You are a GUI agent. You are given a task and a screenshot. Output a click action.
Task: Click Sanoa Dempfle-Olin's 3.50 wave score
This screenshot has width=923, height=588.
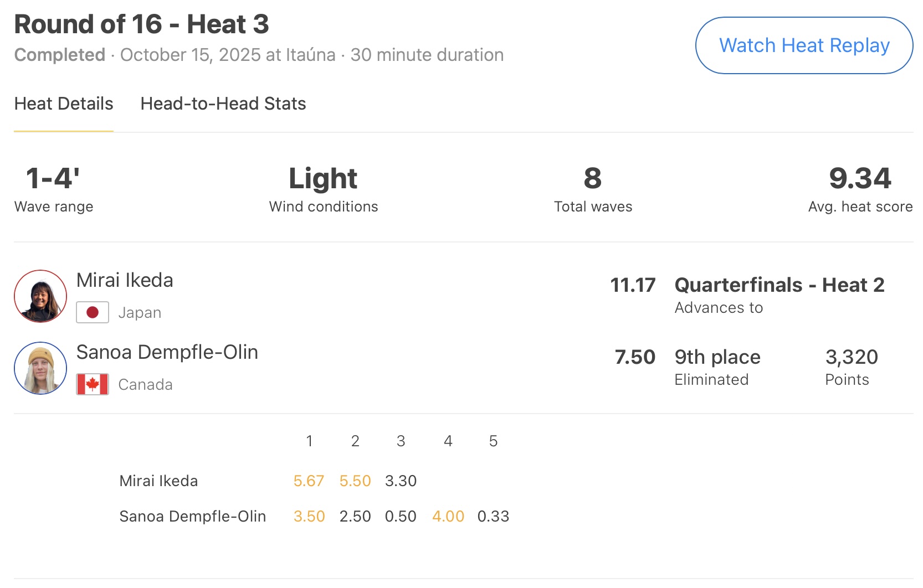(x=309, y=516)
